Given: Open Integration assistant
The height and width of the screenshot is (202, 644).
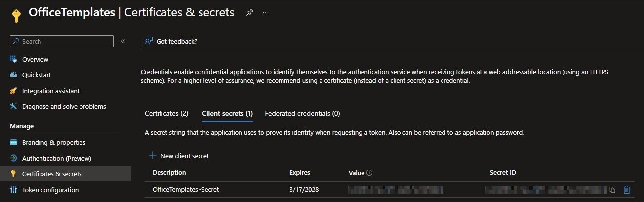Looking at the screenshot, I should tap(50, 91).
